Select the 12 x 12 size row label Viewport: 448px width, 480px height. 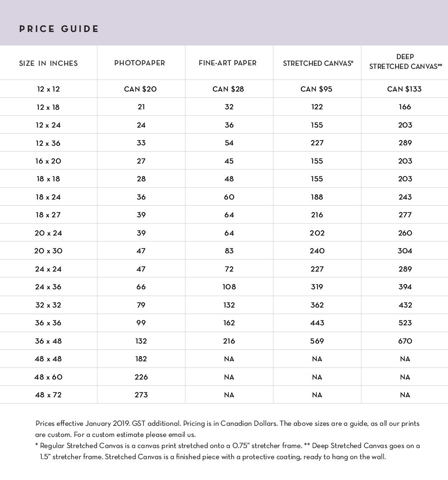click(48, 89)
